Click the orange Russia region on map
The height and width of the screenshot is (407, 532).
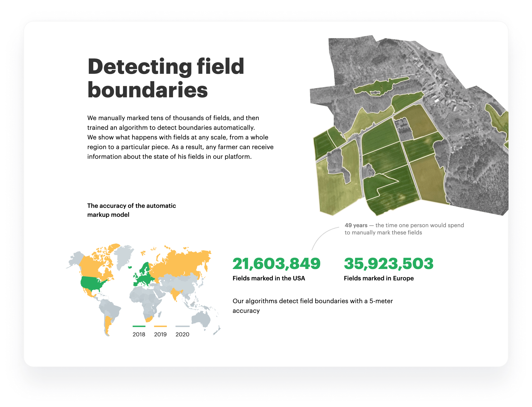184,262
